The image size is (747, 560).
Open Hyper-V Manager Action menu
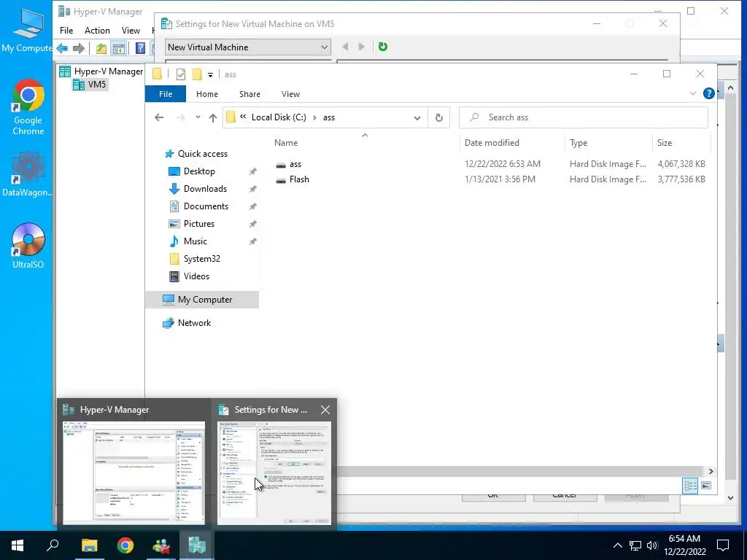coord(97,31)
